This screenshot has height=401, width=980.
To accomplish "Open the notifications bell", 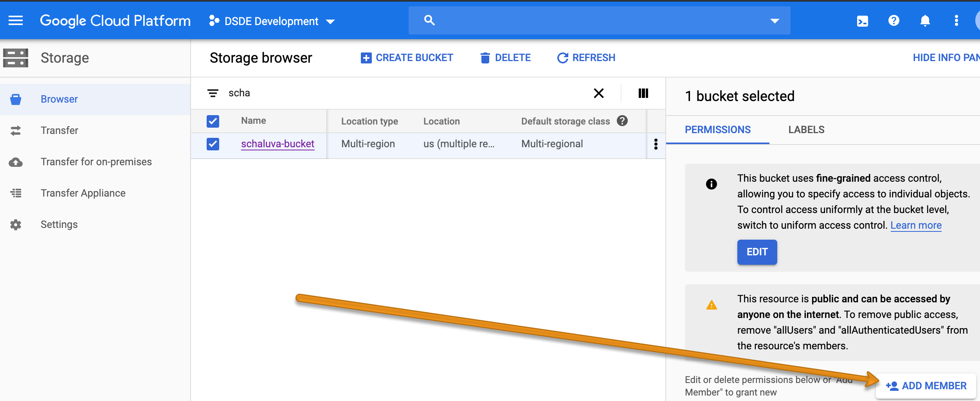I will point(925,20).
